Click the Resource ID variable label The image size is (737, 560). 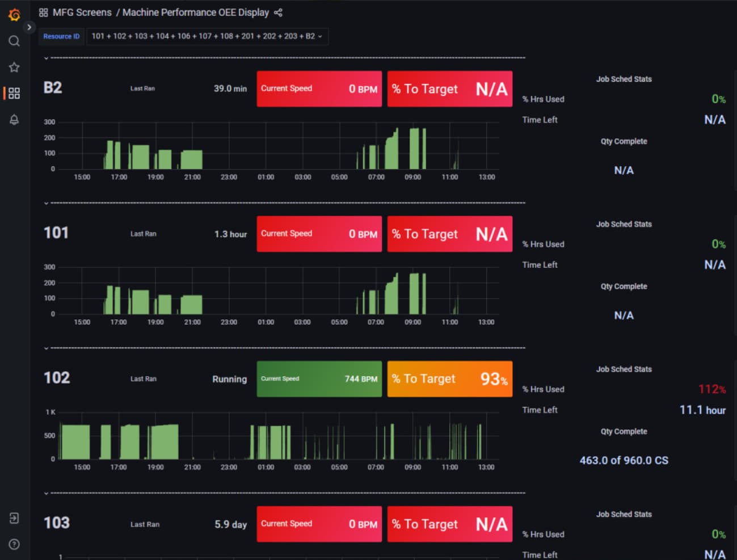(x=61, y=36)
